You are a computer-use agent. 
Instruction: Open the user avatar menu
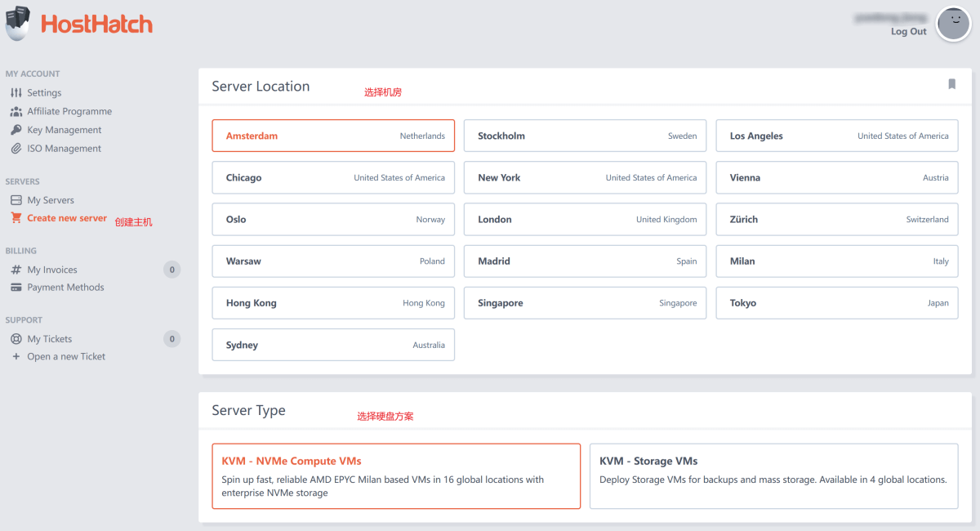click(x=953, y=23)
